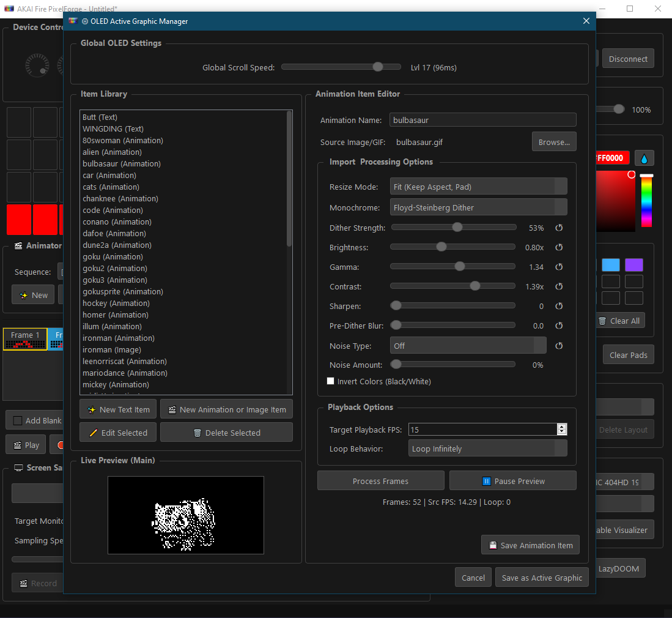Reset Sharpen value icon
The height and width of the screenshot is (618, 672).
pyautogui.click(x=559, y=306)
